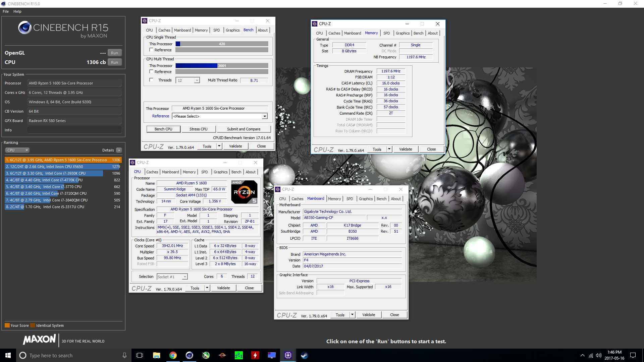
Task: Open the Ryzen Master taskbar icon
Action: (222, 355)
